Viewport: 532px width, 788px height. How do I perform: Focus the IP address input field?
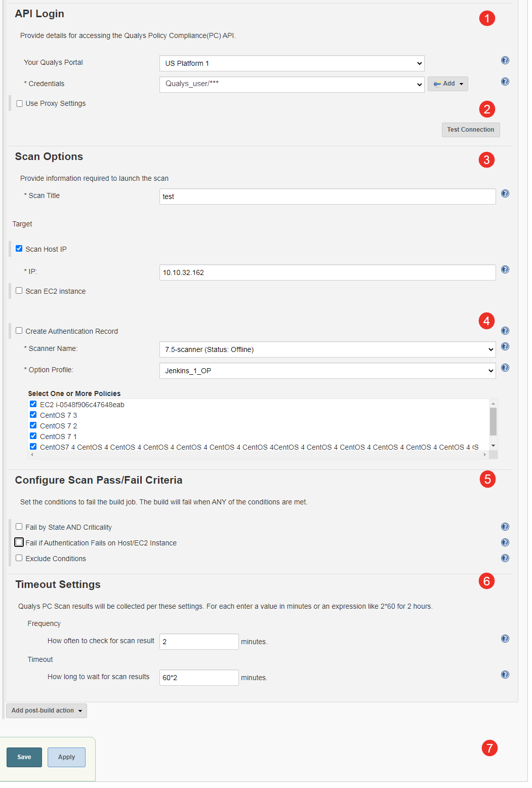328,272
